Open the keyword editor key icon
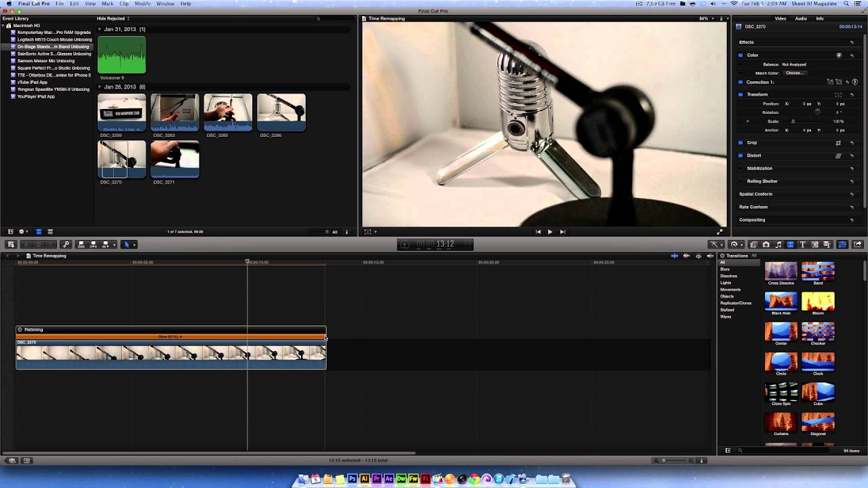This screenshot has width=868, height=488. [66, 245]
